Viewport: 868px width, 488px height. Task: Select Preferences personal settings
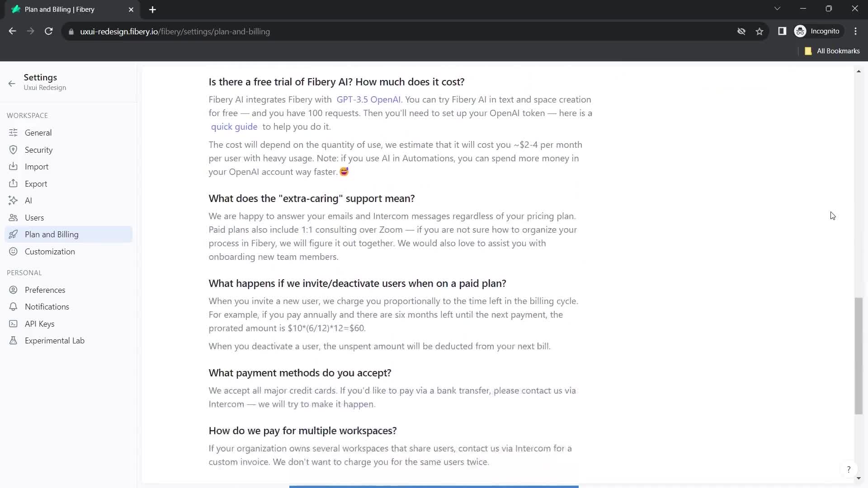coord(45,290)
